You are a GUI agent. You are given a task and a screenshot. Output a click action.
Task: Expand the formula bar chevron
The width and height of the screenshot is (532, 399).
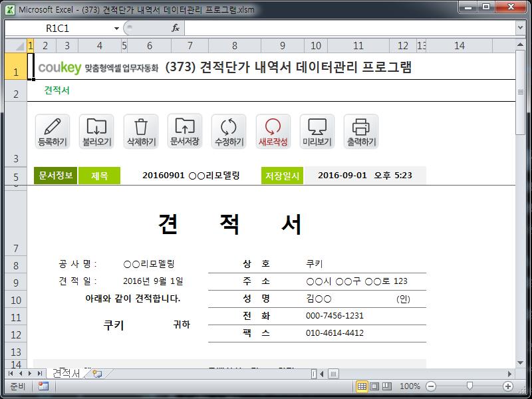click(520, 28)
